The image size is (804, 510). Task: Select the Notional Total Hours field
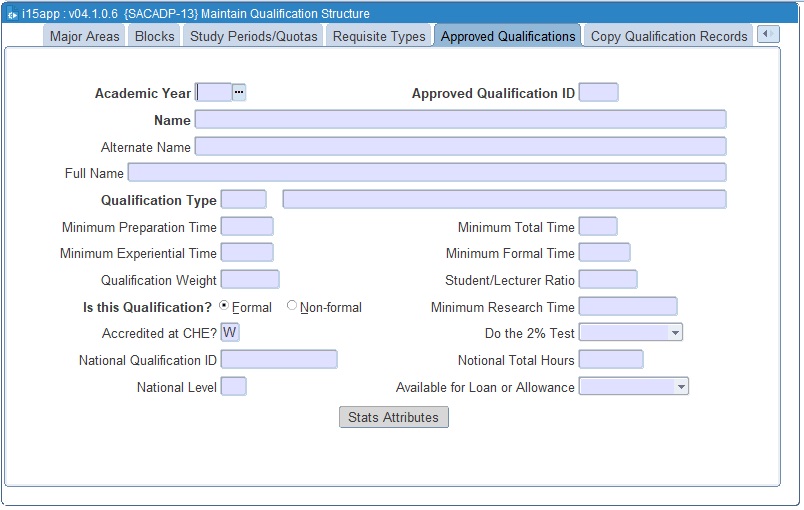pos(610,359)
